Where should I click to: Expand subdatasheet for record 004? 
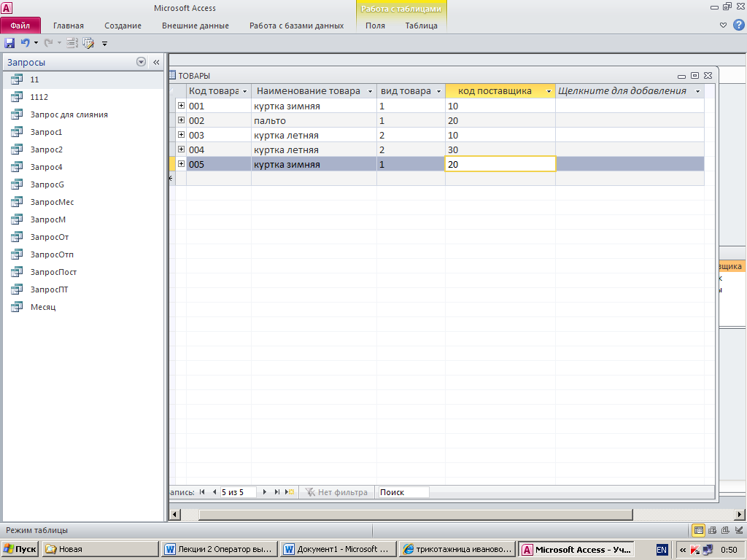(181, 149)
